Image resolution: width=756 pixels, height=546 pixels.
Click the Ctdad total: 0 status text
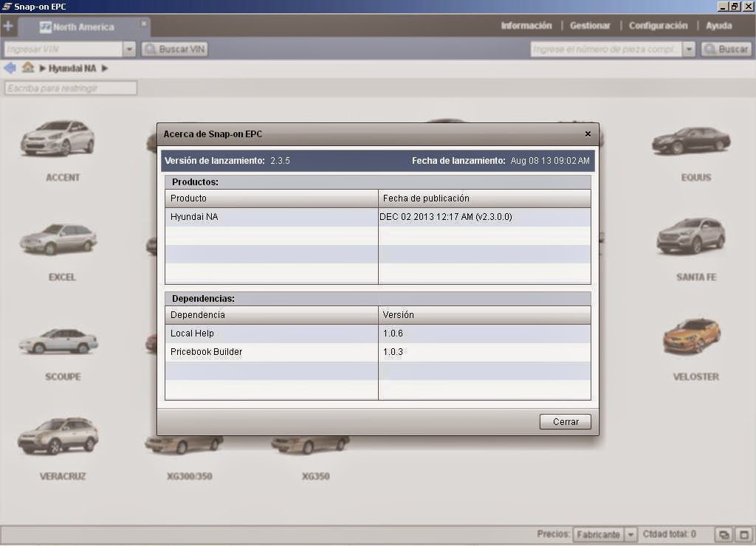click(x=669, y=534)
